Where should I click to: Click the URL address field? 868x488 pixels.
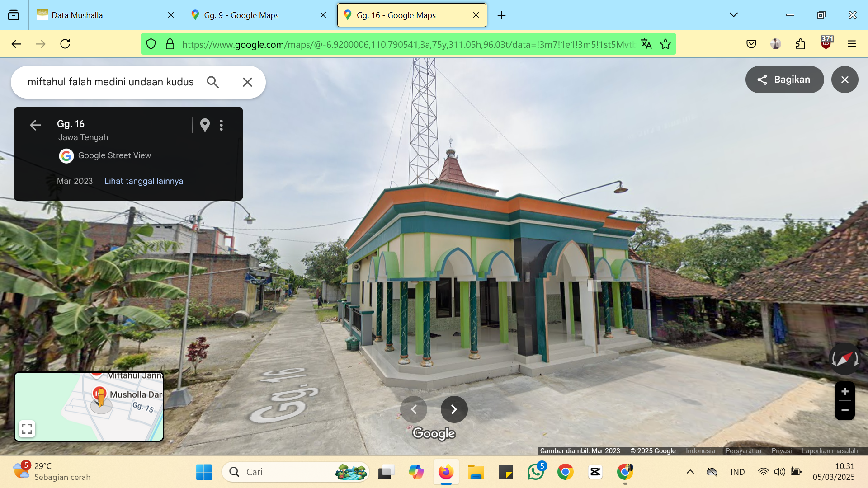click(x=408, y=44)
